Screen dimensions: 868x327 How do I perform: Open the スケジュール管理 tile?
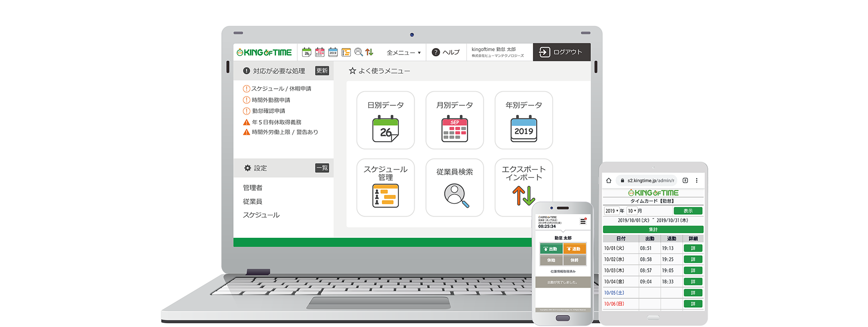[x=386, y=188]
